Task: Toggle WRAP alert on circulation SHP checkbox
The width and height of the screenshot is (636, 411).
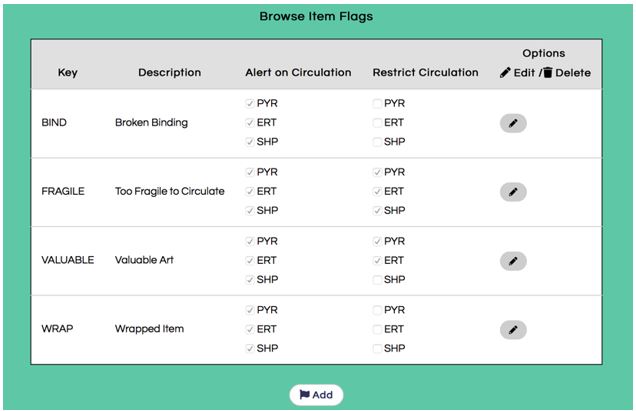Action: click(x=250, y=349)
